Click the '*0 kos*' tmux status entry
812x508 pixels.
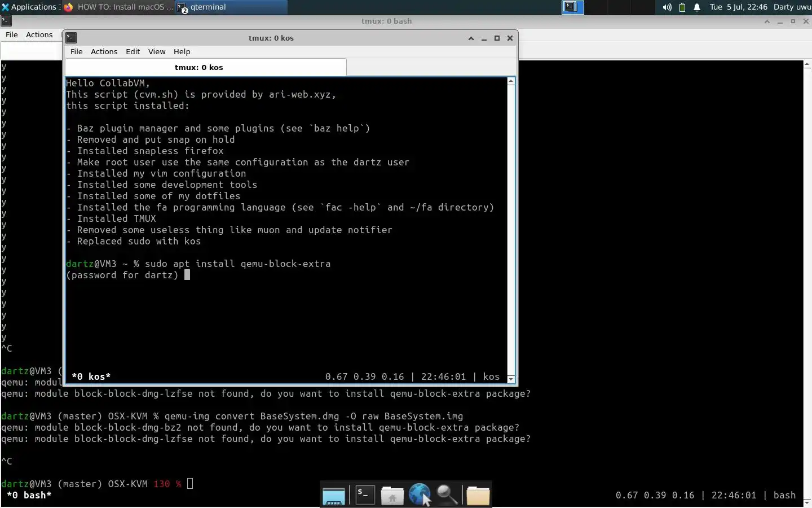tap(91, 376)
